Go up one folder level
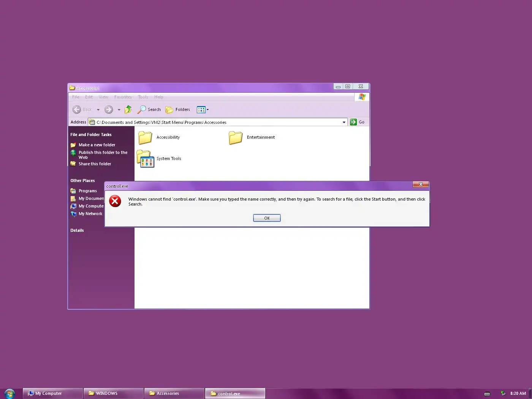 [128, 109]
